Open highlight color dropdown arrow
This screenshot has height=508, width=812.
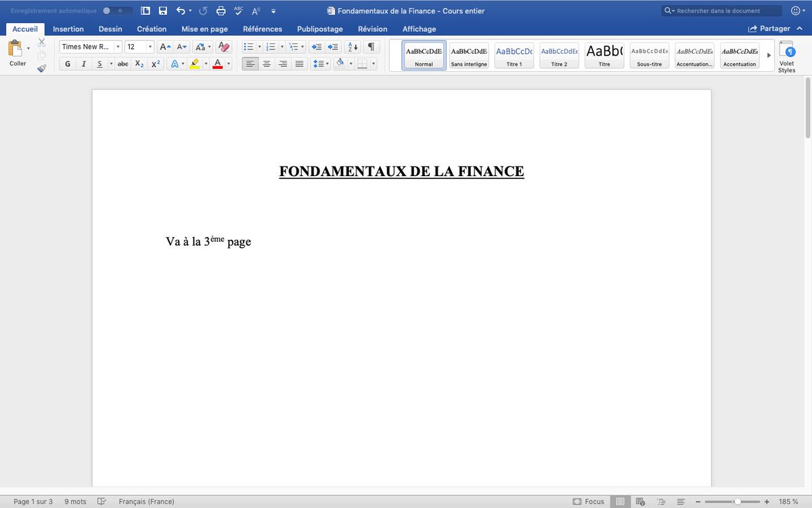[x=205, y=64]
